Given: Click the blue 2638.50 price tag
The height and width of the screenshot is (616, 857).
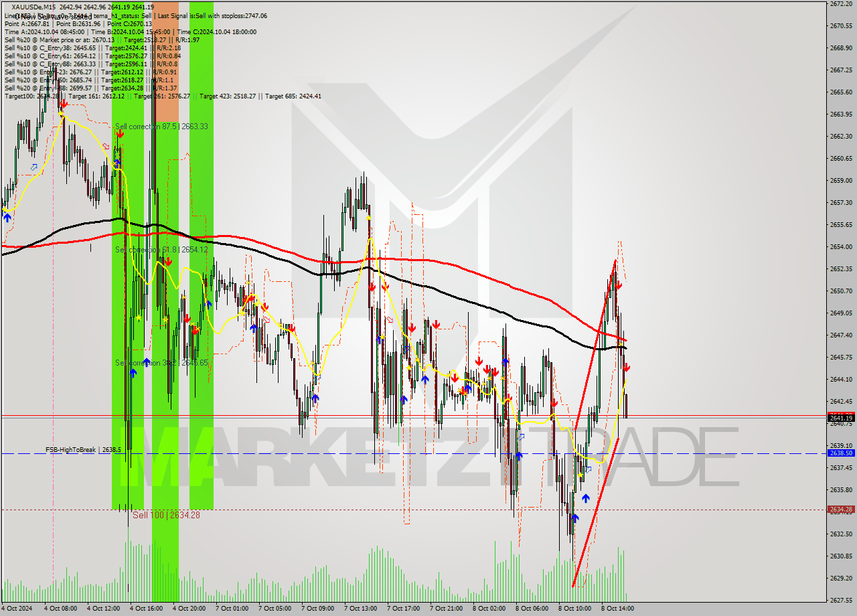Looking at the screenshot, I should 841,453.
